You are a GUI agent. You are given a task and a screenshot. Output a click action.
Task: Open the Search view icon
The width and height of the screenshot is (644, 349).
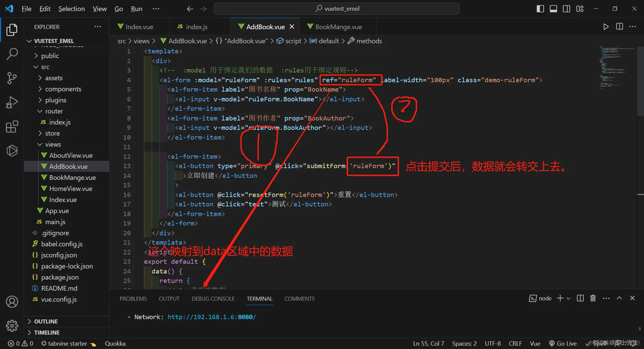point(12,54)
